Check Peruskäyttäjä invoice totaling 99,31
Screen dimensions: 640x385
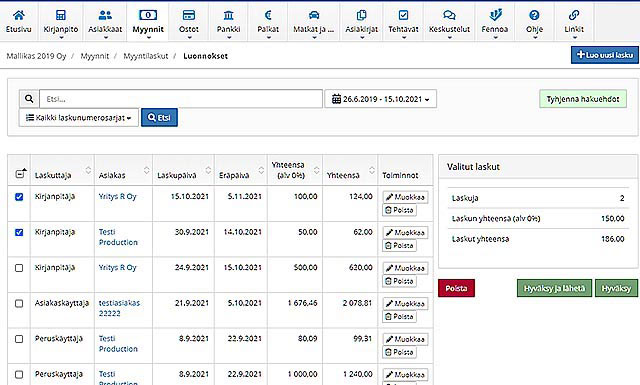pyautogui.click(x=19, y=339)
